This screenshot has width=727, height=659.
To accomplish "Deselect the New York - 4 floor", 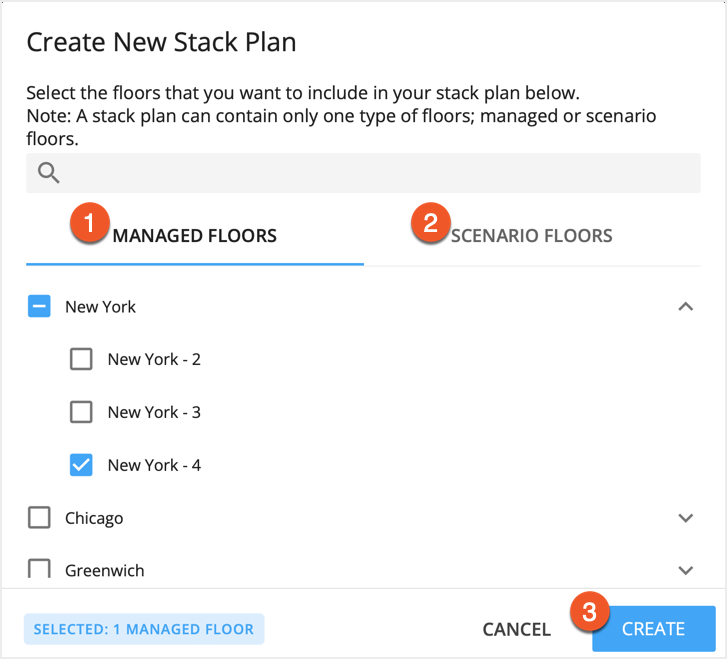I will pos(81,465).
